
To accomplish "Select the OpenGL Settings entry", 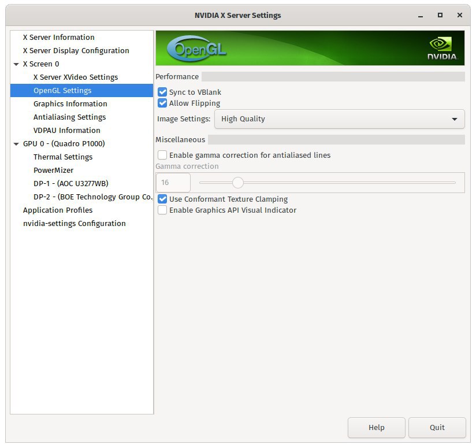I will (81, 91).
